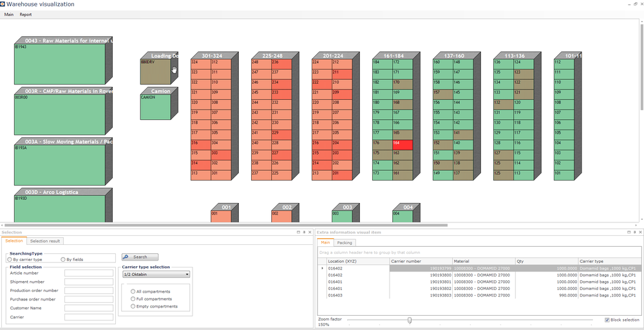This screenshot has height=330, width=644.
Task: Sort by Material column header
Action: pyautogui.click(x=484, y=261)
